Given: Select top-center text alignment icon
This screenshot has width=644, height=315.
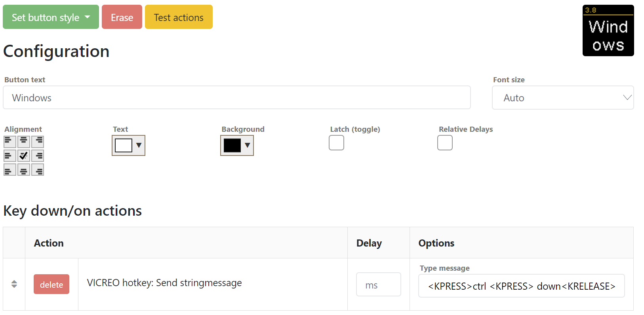Looking at the screenshot, I should click(24, 142).
